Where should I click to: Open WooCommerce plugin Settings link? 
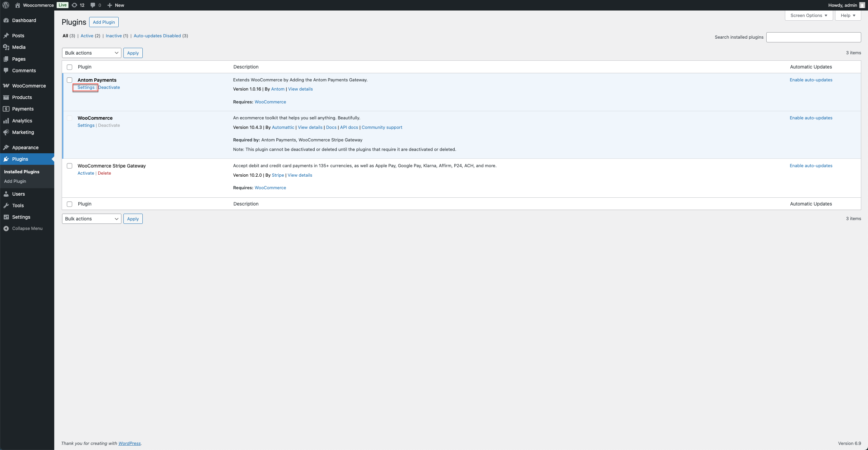(86, 125)
